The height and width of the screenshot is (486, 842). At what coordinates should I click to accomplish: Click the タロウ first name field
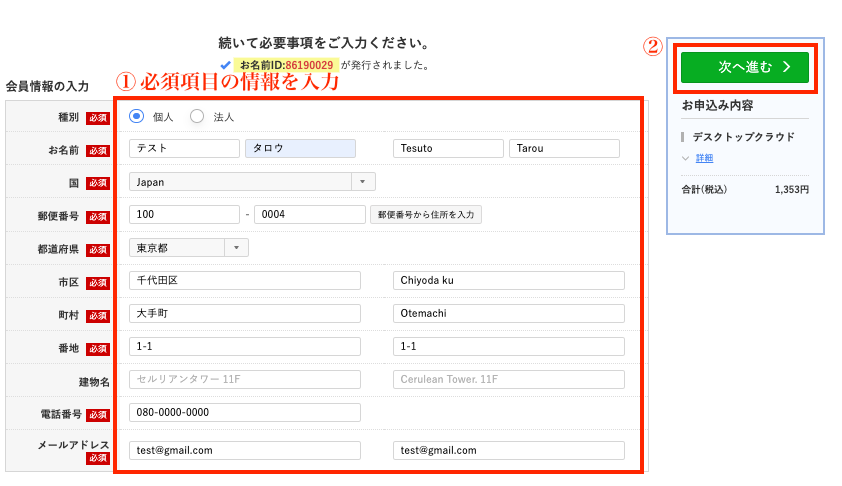[300, 149]
